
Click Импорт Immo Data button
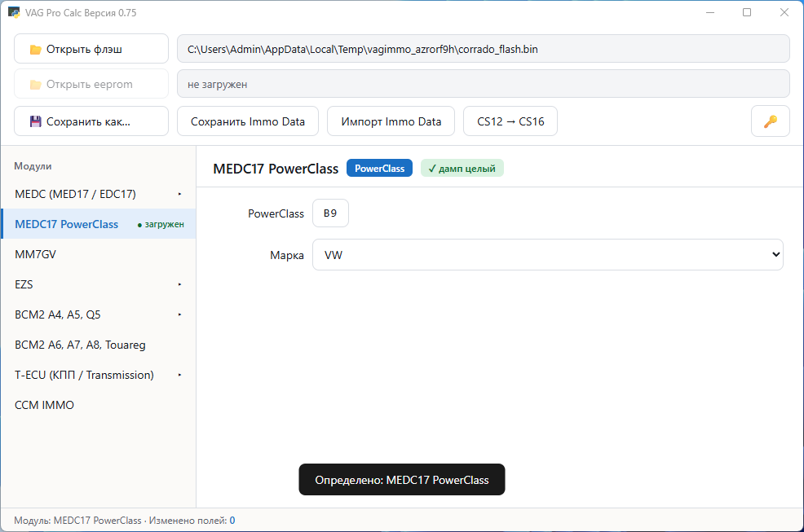(391, 121)
